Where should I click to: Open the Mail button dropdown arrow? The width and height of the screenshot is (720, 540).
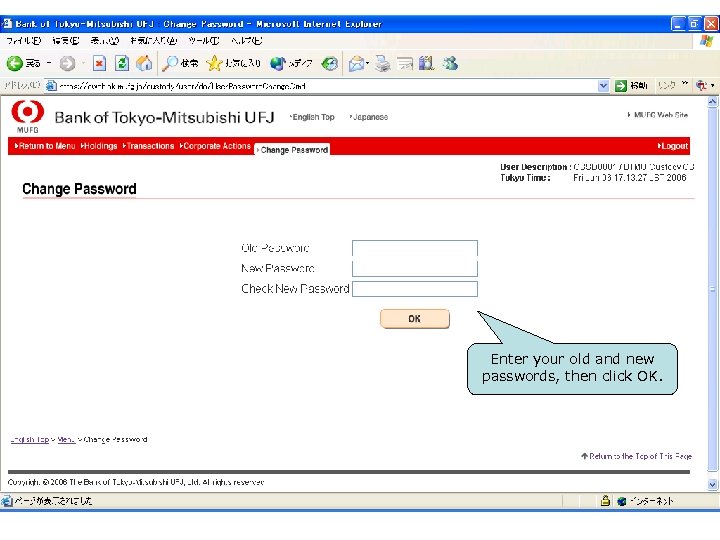click(x=367, y=63)
